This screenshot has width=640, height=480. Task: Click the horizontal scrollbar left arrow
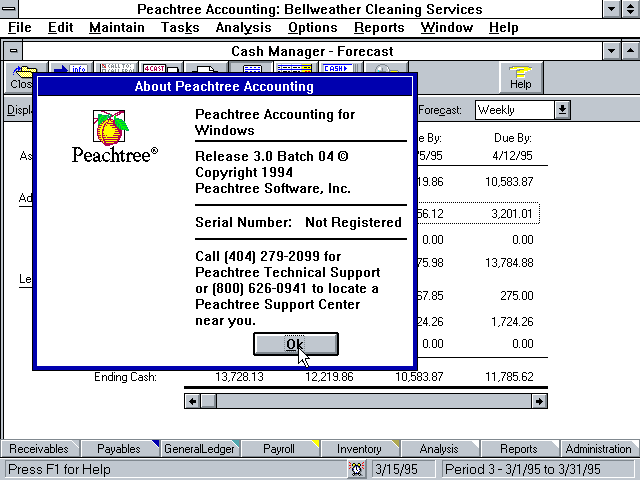click(x=192, y=401)
